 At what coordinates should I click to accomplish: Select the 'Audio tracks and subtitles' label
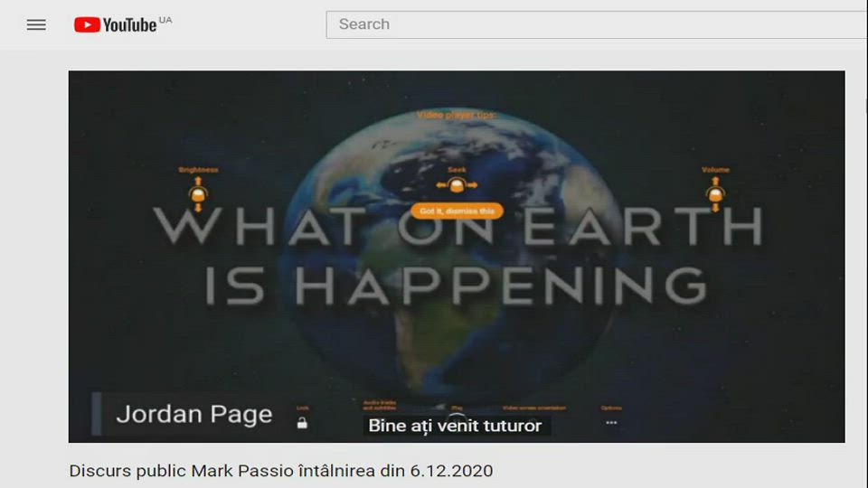[380, 408]
